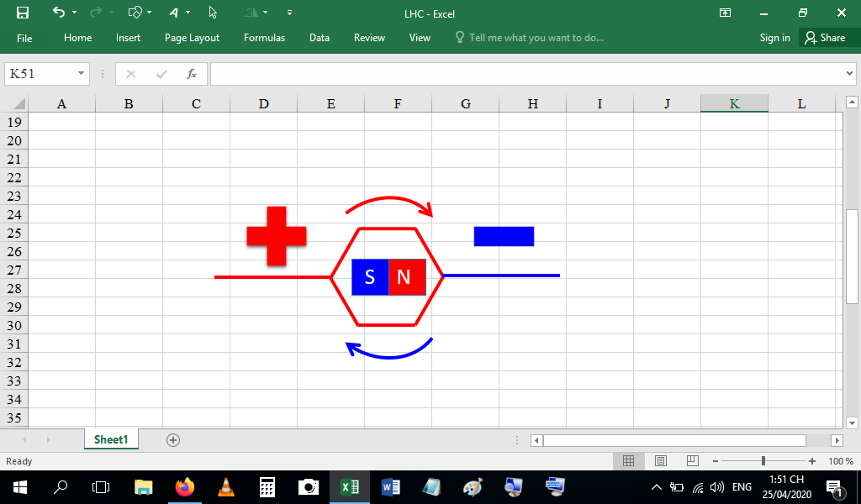Open the Shapes icon in Quick Access Toolbar

tap(135, 13)
